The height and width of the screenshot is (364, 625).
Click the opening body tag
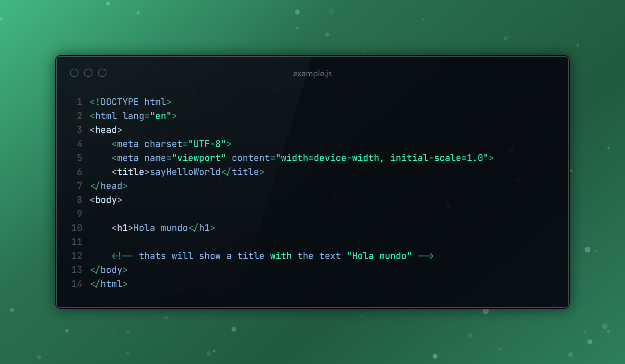pos(106,200)
